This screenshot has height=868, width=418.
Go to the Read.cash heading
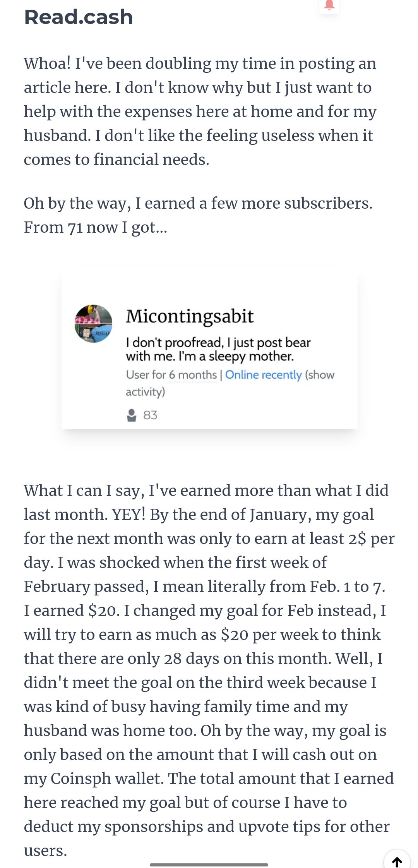coord(79,17)
